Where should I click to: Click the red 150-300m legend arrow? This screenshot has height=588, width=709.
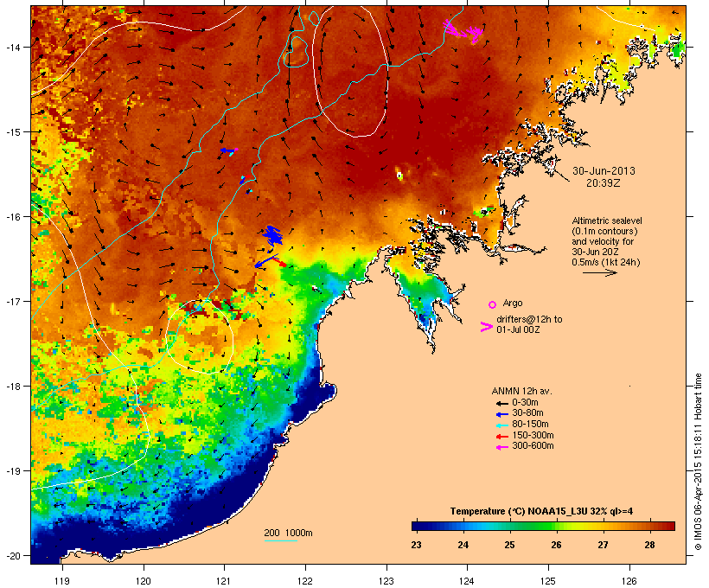coord(502,436)
